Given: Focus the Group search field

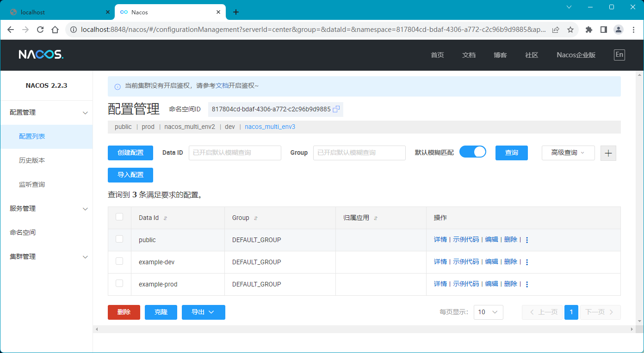Looking at the screenshot, I should pos(359,153).
